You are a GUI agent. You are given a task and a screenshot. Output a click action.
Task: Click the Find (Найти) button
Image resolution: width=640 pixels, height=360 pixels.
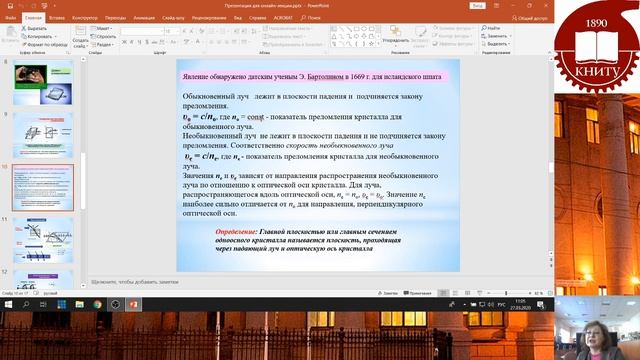coord(491,28)
